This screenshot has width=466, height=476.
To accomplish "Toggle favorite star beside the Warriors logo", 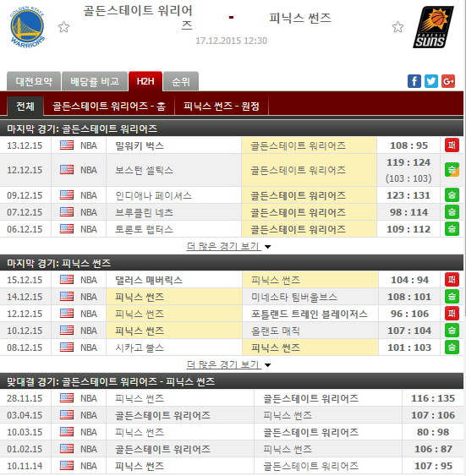I will coord(63,27).
